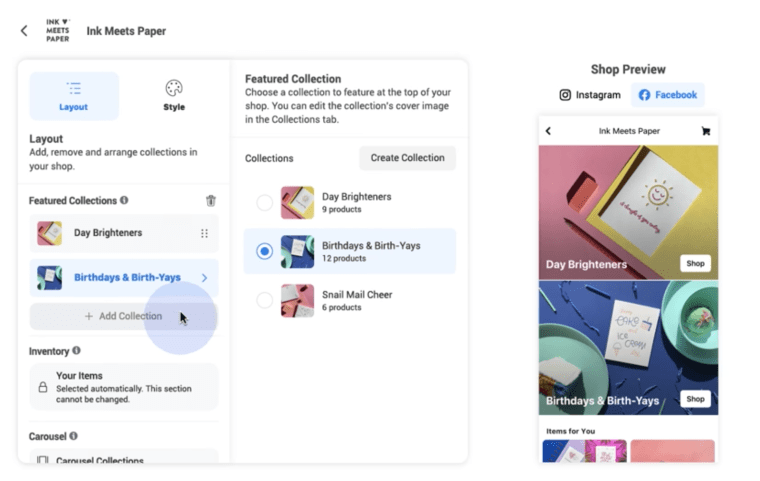Click the Carousel info icon

click(74, 436)
